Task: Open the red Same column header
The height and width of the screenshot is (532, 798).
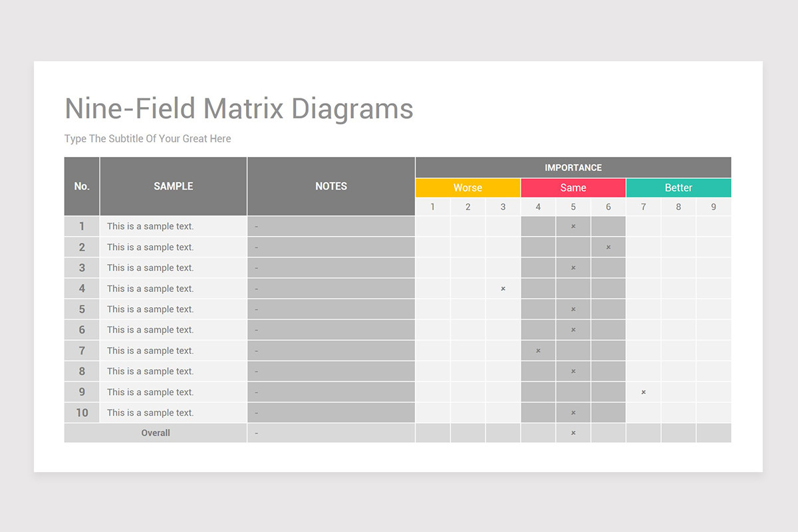Action: tap(573, 188)
